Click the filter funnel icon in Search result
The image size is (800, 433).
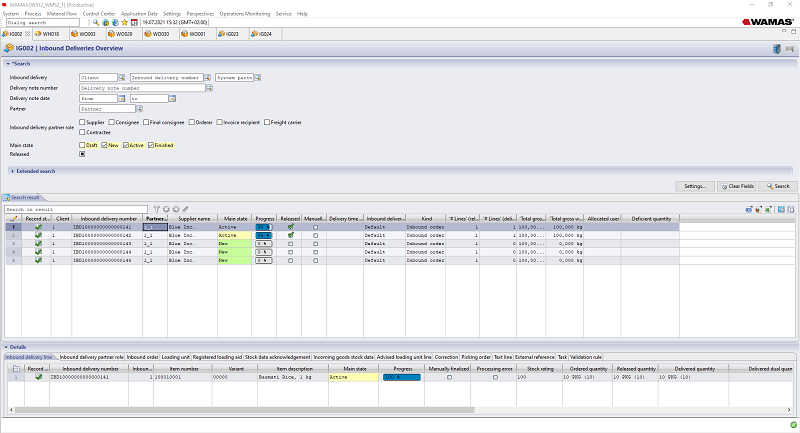coord(157,209)
